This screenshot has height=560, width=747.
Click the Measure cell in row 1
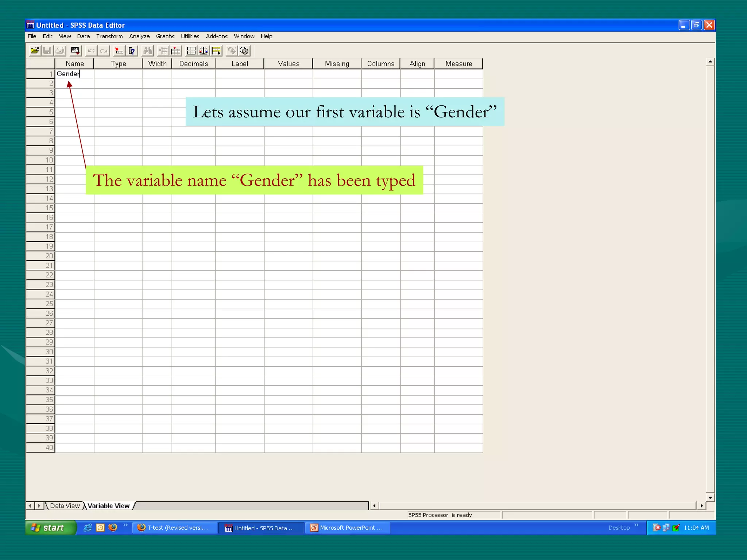click(x=458, y=74)
